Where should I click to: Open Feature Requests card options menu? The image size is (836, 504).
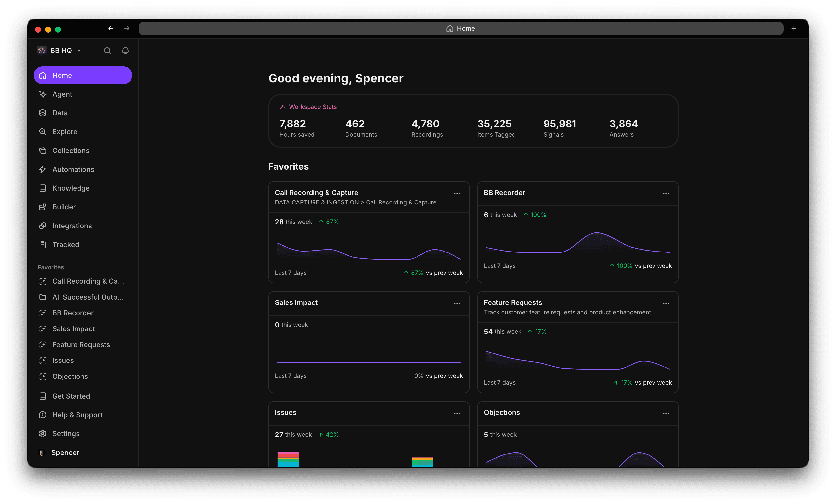click(x=666, y=303)
